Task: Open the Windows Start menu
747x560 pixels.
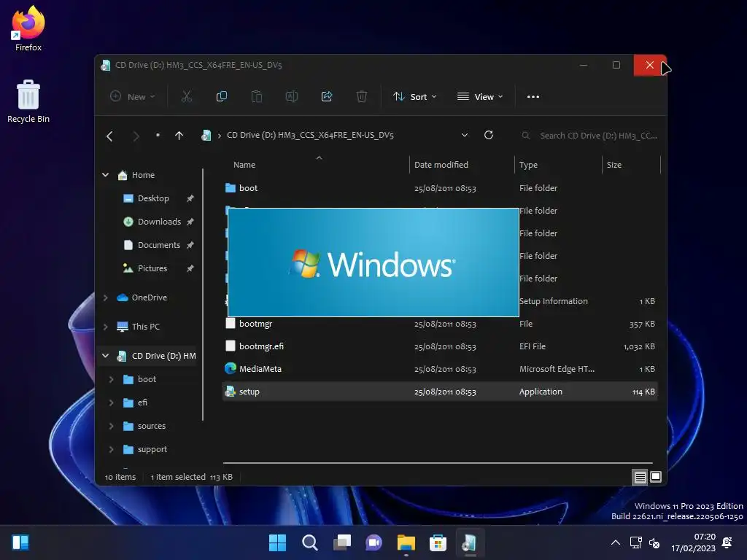Action: click(x=277, y=542)
